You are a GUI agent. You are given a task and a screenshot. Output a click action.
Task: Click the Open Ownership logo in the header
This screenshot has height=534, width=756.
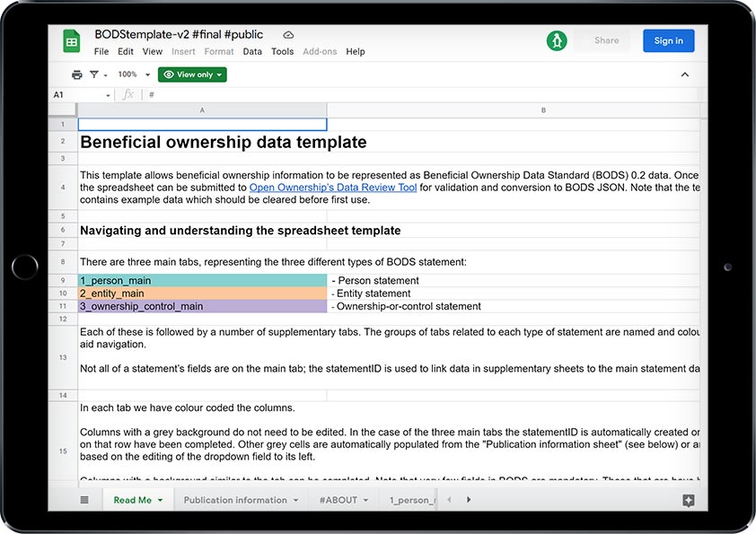pyautogui.click(x=558, y=40)
